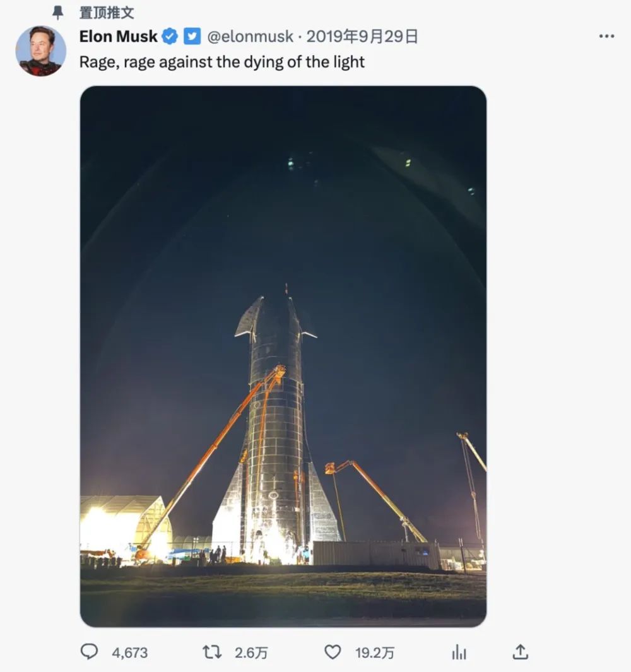Image resolution: width=631 pixels, height=672 pixels.
Task: Open the 2019年9月29日 timestamp link
Action: (x=362, y=37)
